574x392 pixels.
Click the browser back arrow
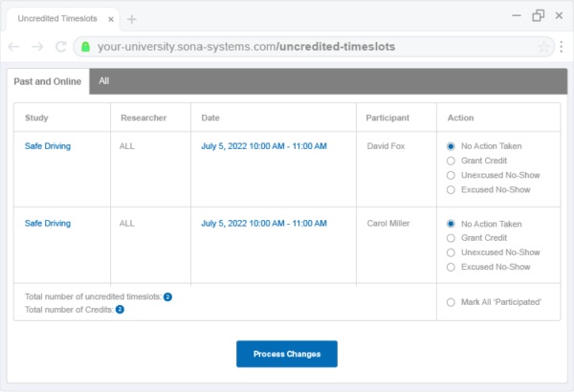14,46
